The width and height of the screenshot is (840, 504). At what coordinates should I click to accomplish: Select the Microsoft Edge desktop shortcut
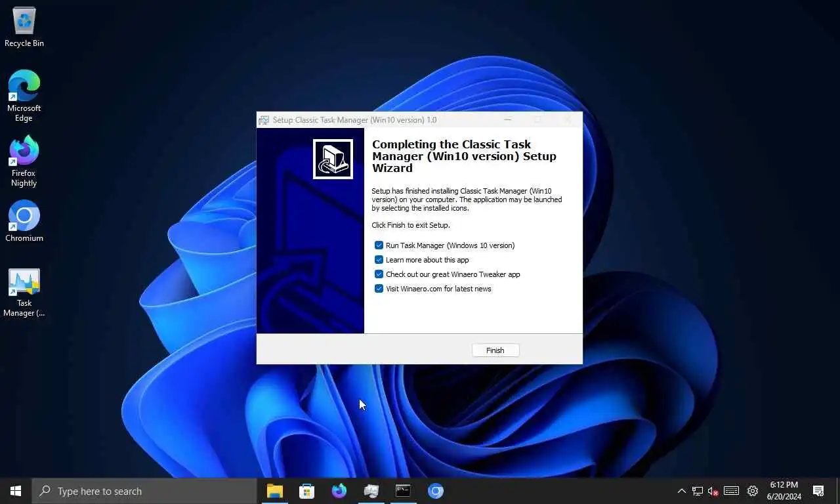point(24,96)
